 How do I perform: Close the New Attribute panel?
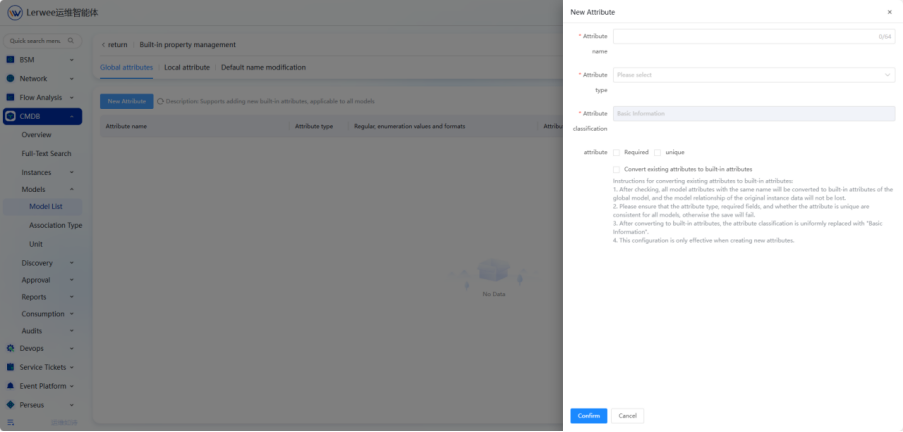click(889, 12)
